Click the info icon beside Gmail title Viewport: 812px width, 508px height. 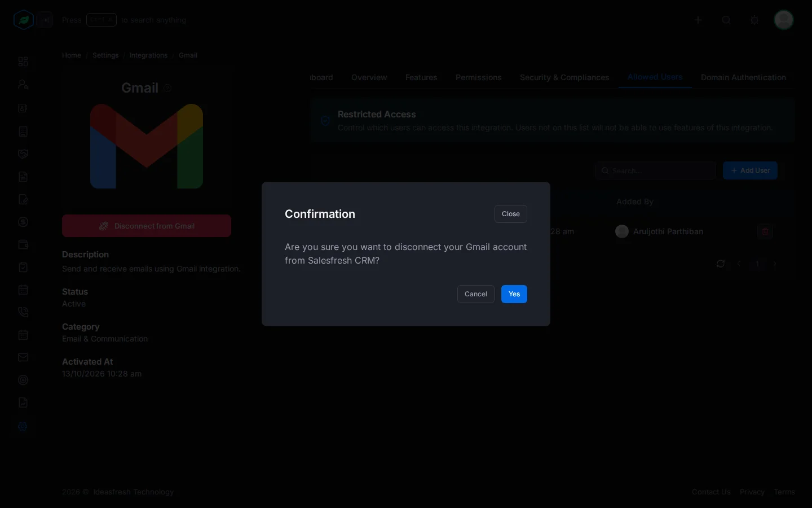pyautogui.click(x=167, y=88)
